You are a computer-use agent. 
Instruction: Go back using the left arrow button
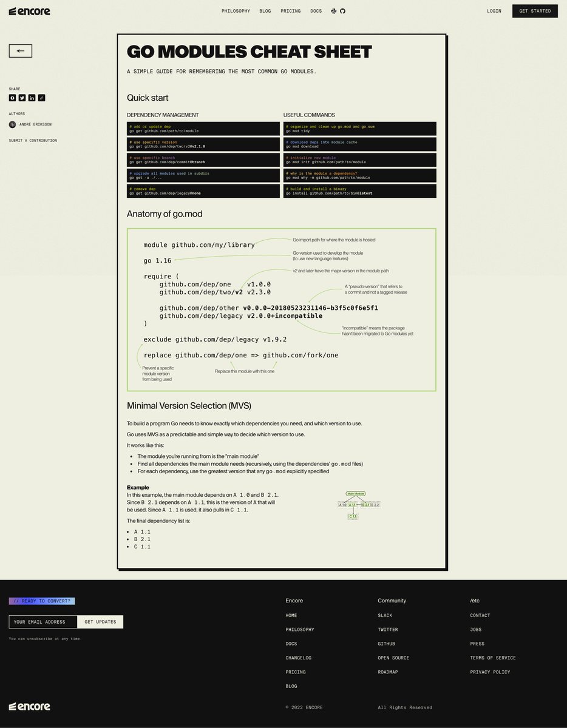tap(20, 51)
